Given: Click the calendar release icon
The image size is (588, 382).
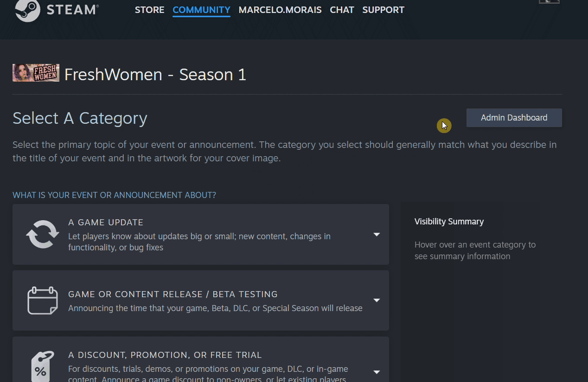Looking at the screenshot, I should click(43, 300).
